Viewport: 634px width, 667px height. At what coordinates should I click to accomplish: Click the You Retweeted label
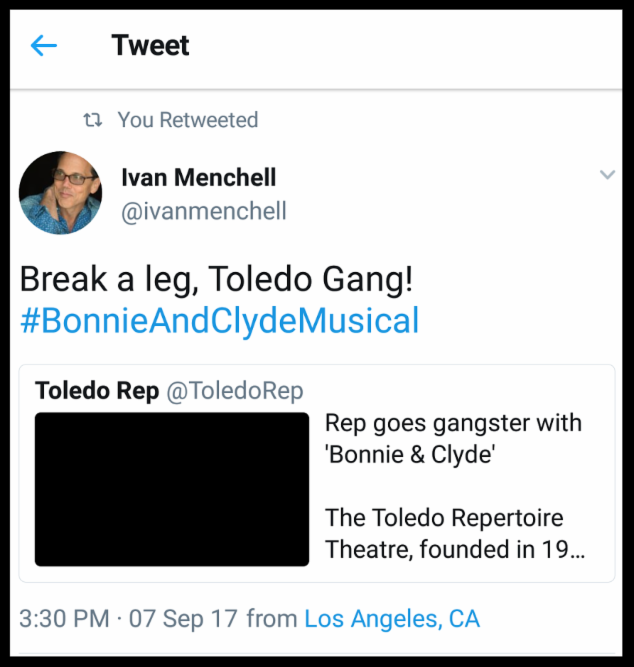pyautogui.click(x=187, y=120)
